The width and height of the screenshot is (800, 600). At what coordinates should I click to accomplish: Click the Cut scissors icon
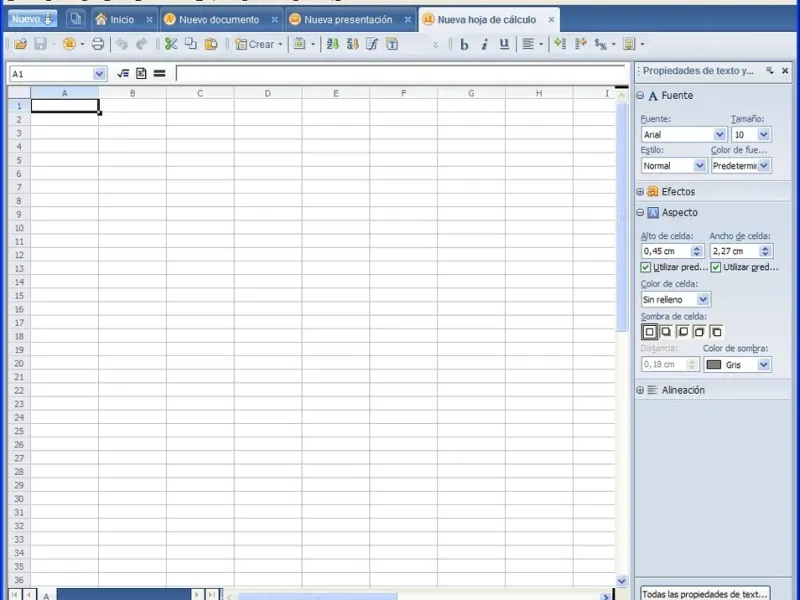(x=171, y=44)
